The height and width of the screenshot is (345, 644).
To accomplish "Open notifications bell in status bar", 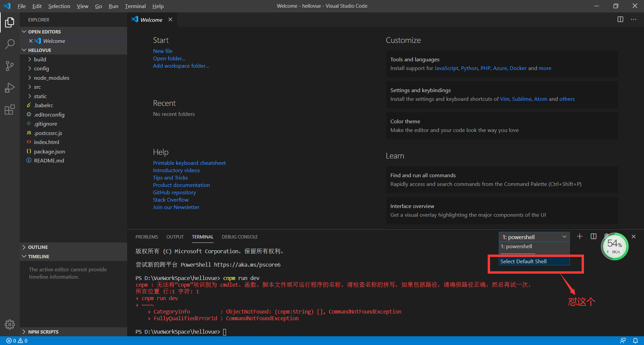I will pyautogui.click(x=635, y=341).
